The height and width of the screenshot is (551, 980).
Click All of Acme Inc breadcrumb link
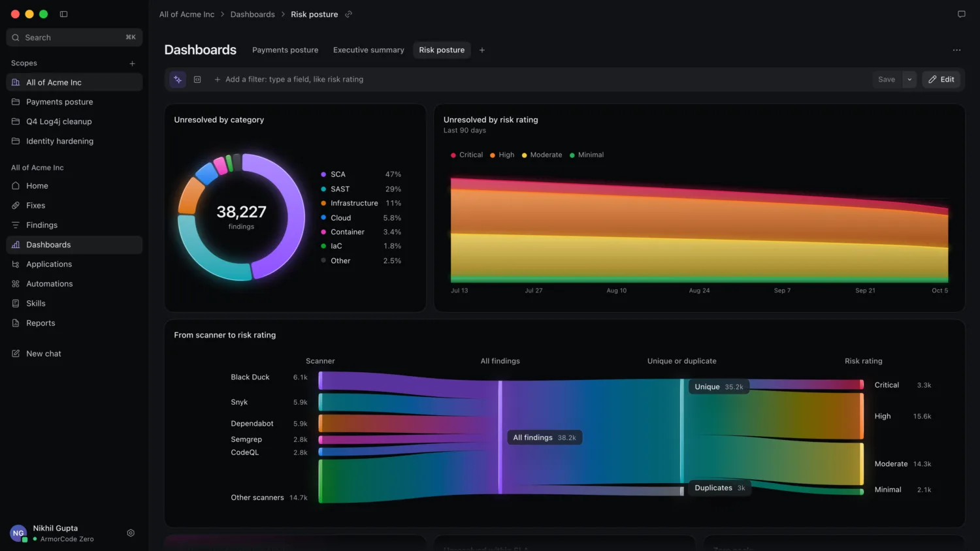click(x=187, y=14)
